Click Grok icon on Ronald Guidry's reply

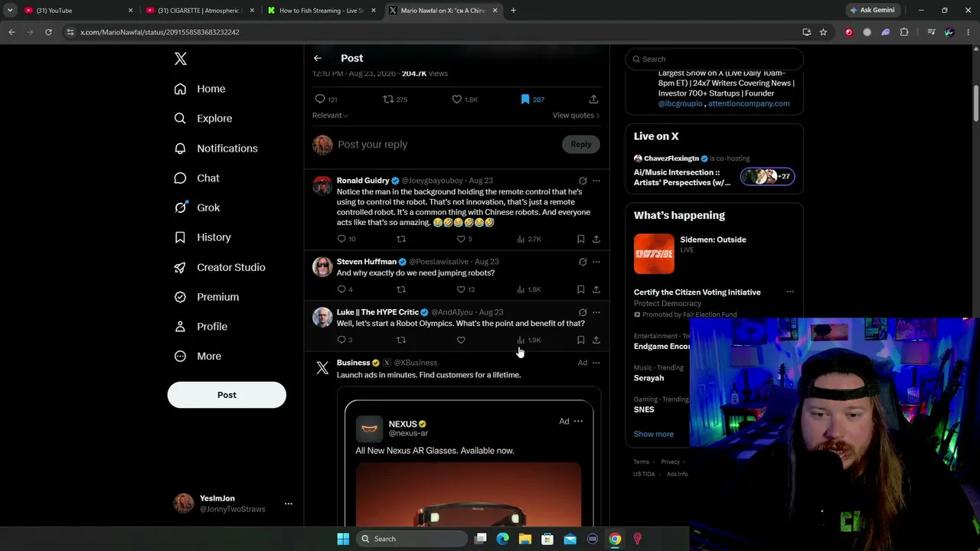click(x=583, y=181)
